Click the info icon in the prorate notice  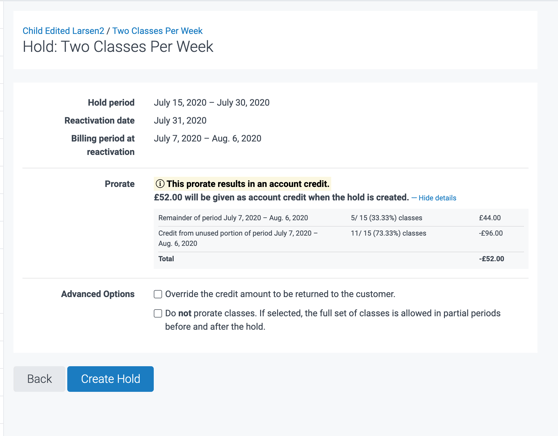(x=160, y=184)
